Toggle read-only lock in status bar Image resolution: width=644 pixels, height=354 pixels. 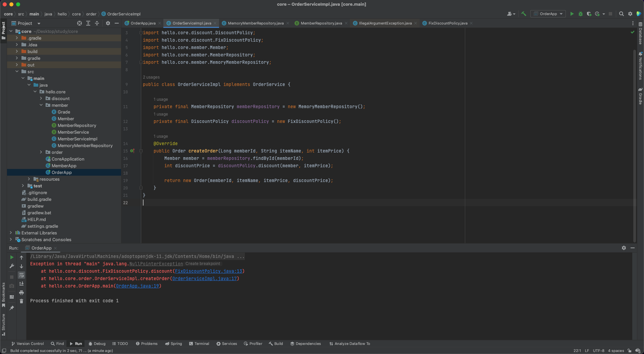tap(630, 351)
